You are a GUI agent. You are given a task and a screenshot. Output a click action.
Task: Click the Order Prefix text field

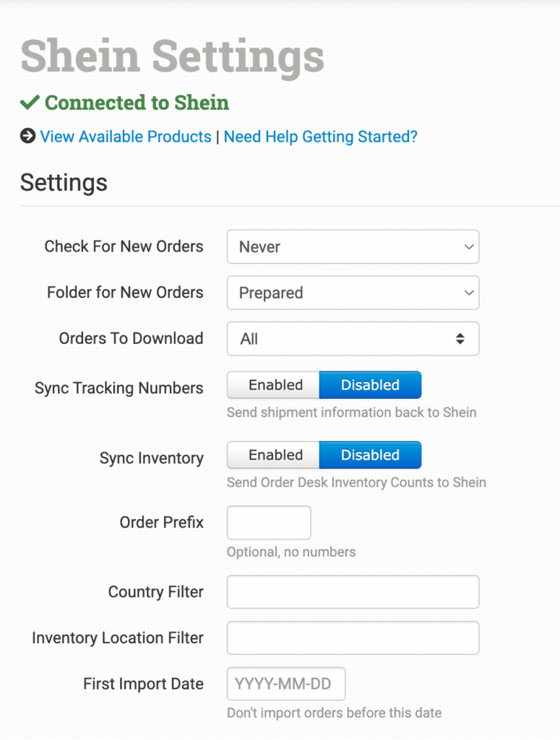point(269,522)
